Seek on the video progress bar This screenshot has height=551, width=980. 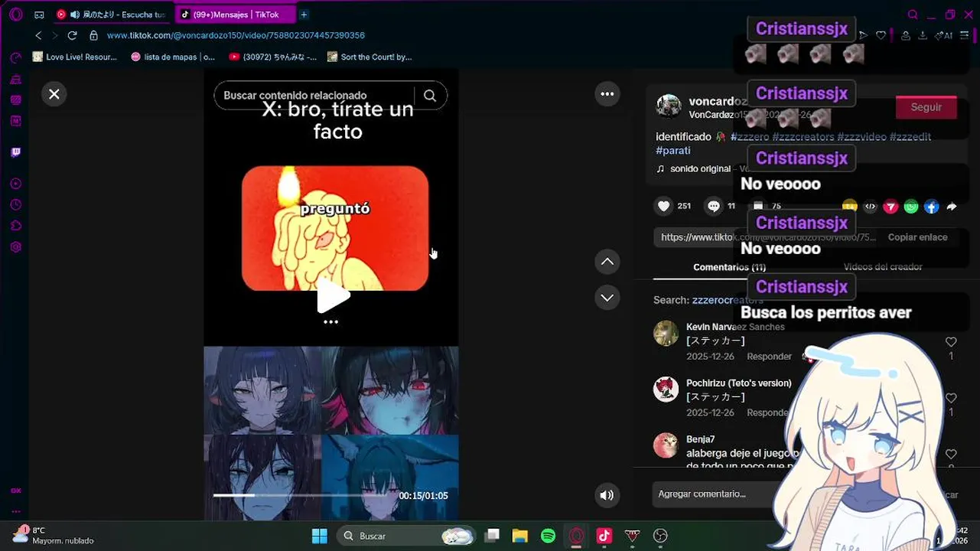(302, 495)
